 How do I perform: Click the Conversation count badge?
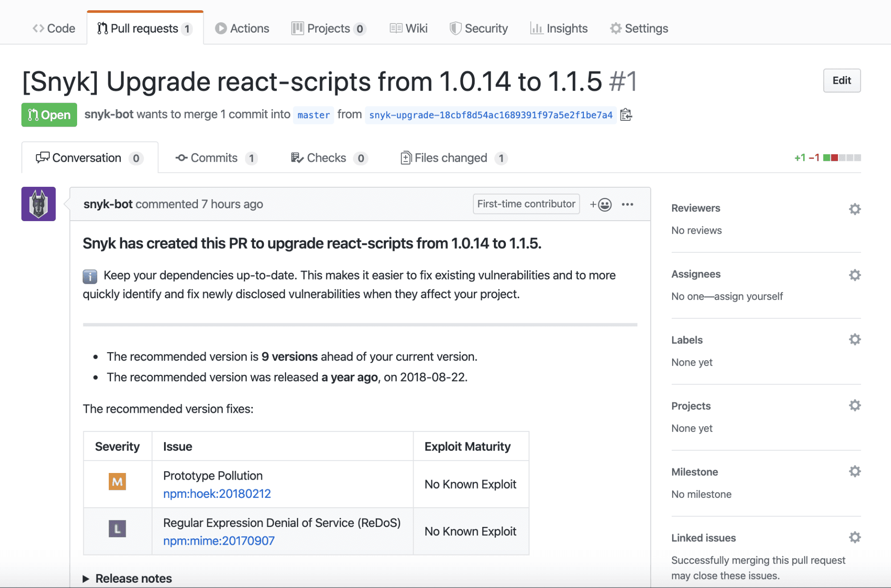tap(136, 158)
